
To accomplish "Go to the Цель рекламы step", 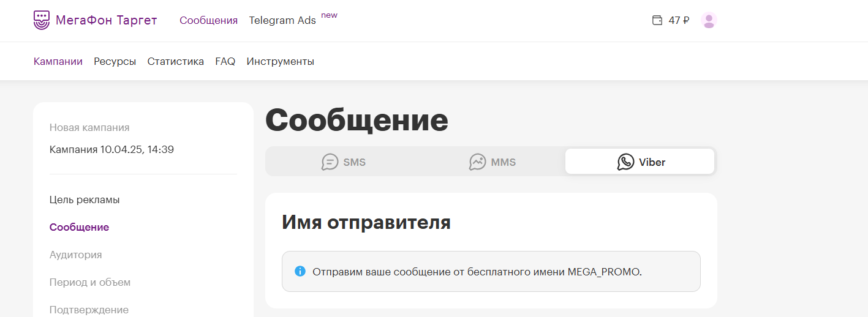I will coord(85,200).
